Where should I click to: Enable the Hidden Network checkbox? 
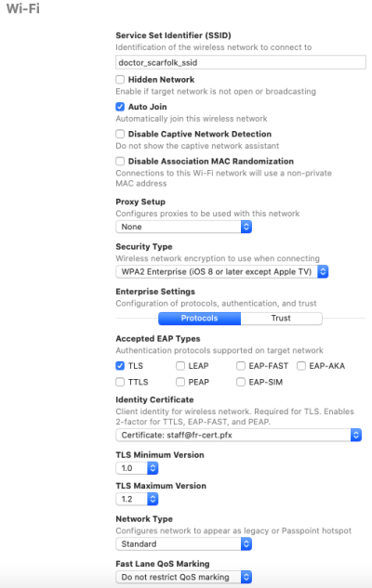pos(120,80)
